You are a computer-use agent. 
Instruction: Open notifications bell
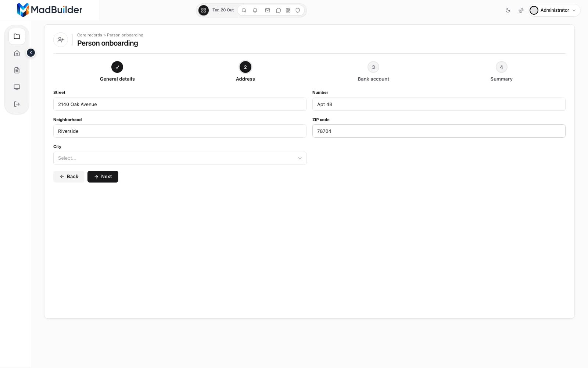tap(255, 10)
